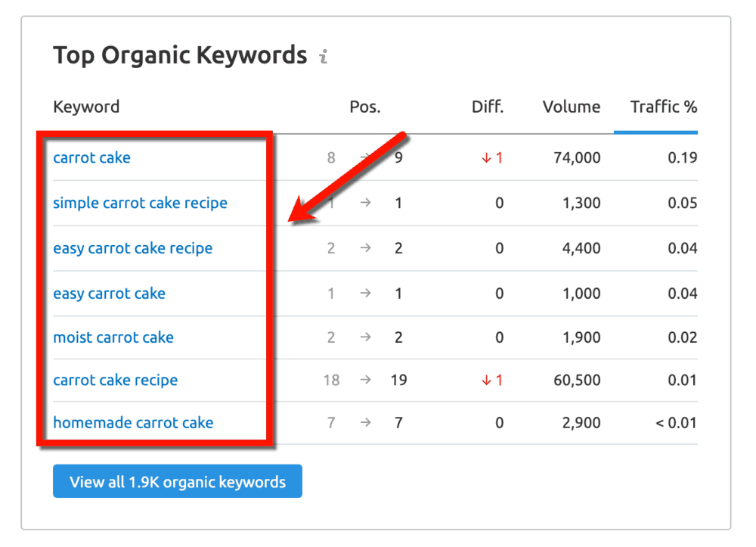The image size is (756, 547).
Task: Open the moist carrot cake keyword
Action: (113, 338)
